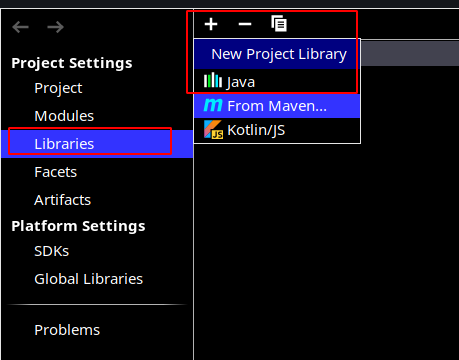Image resolution: width=459 pixels, height=360 pixels.
Task: Click the plus Add library icon
Action: tap(211, 24)
